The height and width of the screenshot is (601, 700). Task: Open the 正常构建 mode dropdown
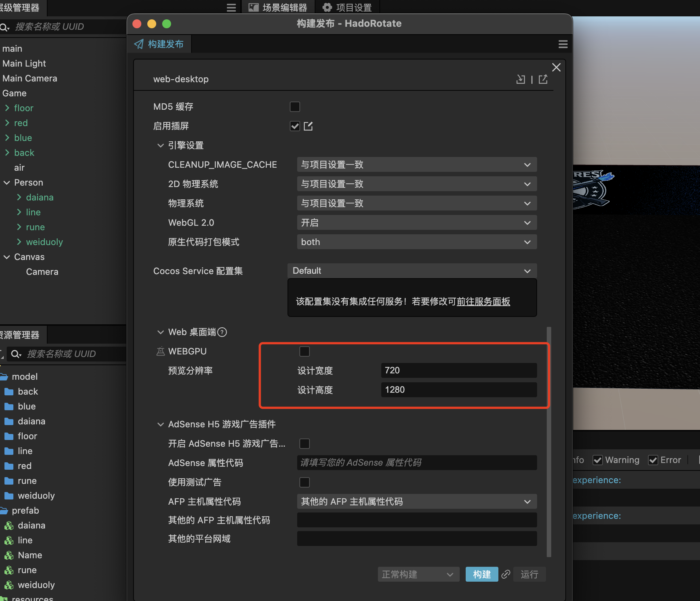(x=418, y=574)
